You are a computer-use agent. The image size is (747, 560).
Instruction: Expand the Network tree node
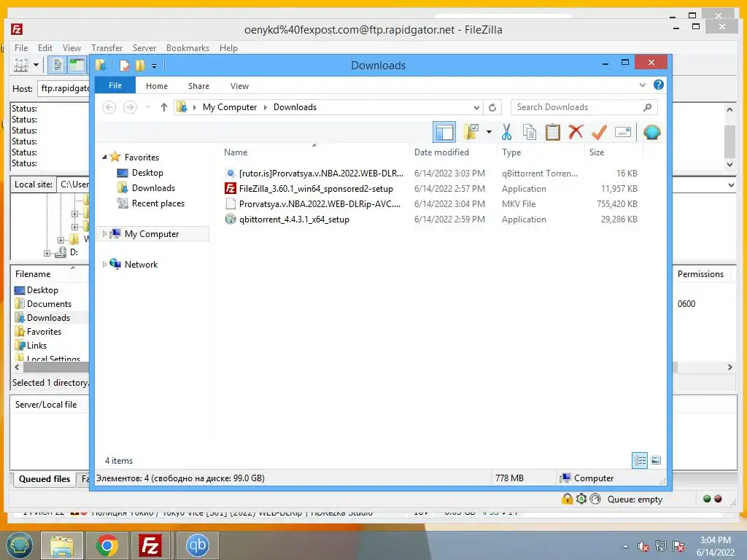[104, 264]
